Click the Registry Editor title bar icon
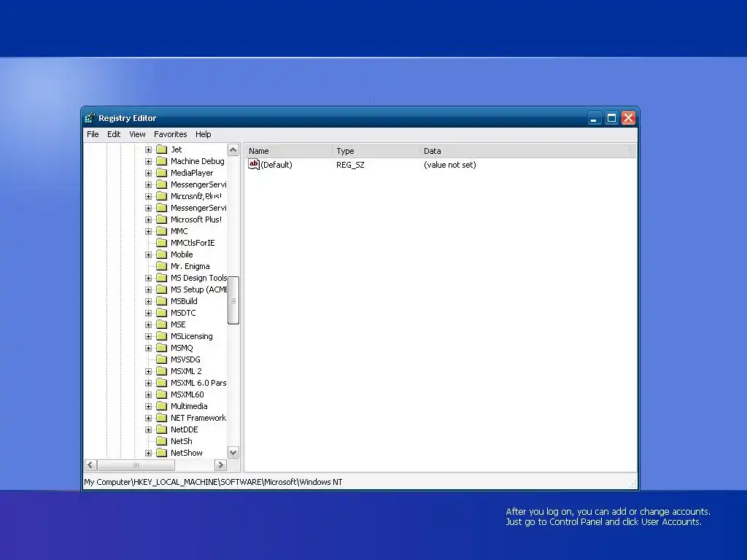 (x=90, y=117)
